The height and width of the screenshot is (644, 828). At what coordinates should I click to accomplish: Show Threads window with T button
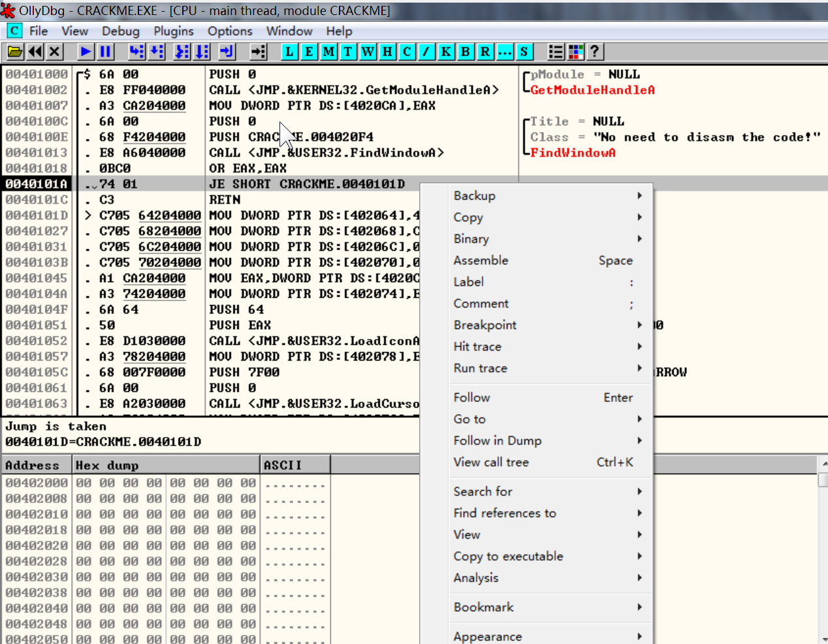pos(348,52)
